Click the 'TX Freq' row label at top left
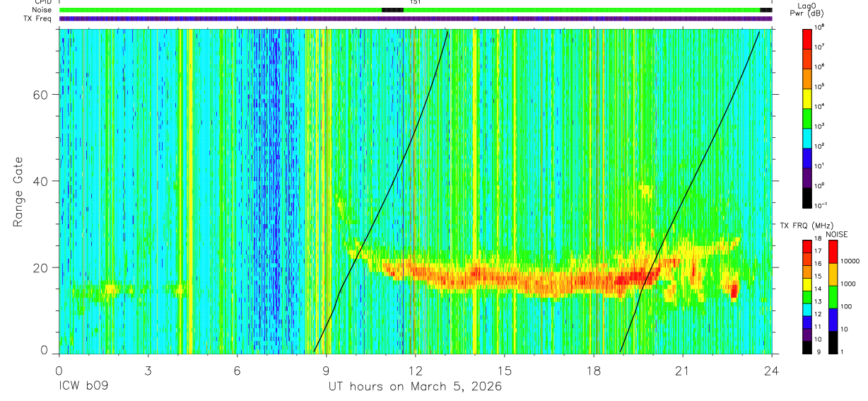The width and height of the screenshot is (868, 401). coord(37,19)
